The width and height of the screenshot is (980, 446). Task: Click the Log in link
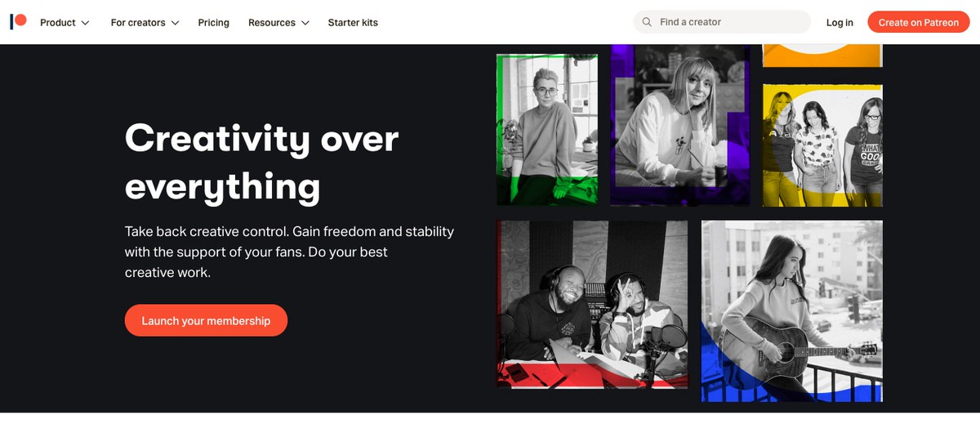[840, 22]
